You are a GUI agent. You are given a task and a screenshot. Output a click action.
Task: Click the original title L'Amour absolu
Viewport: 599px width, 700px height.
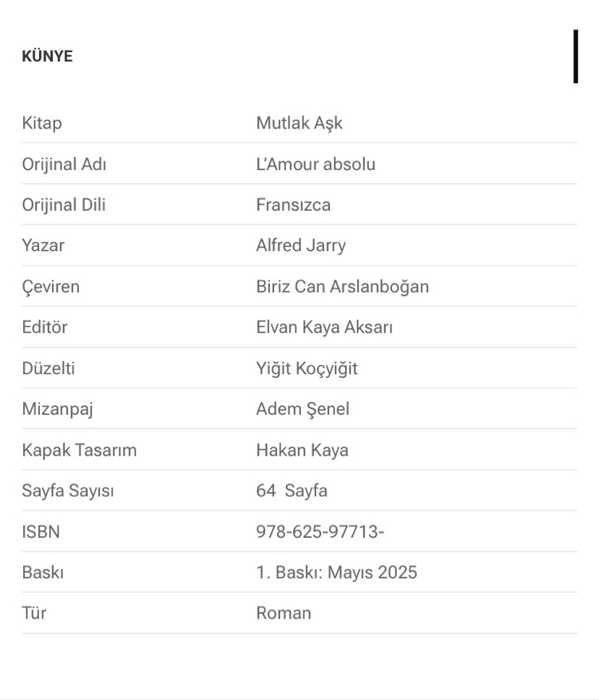pos(315,165)
